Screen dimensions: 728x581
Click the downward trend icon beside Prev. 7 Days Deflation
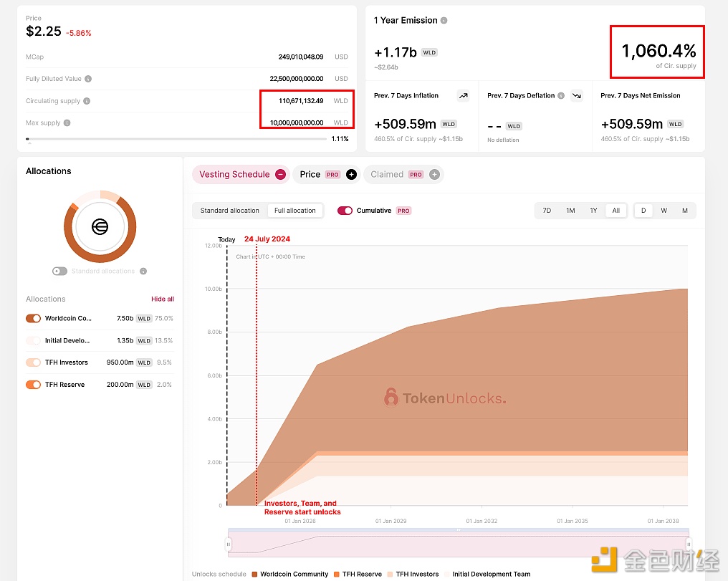[x=577, y=95]
